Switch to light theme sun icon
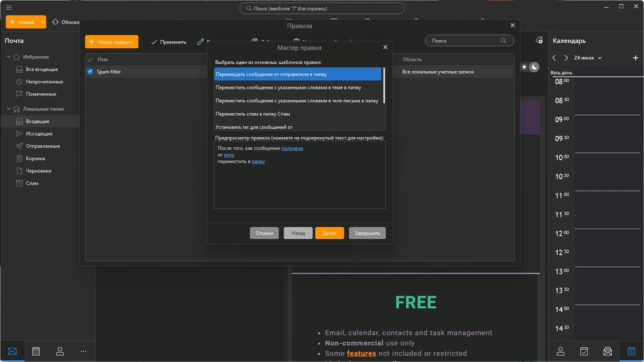 524,67
